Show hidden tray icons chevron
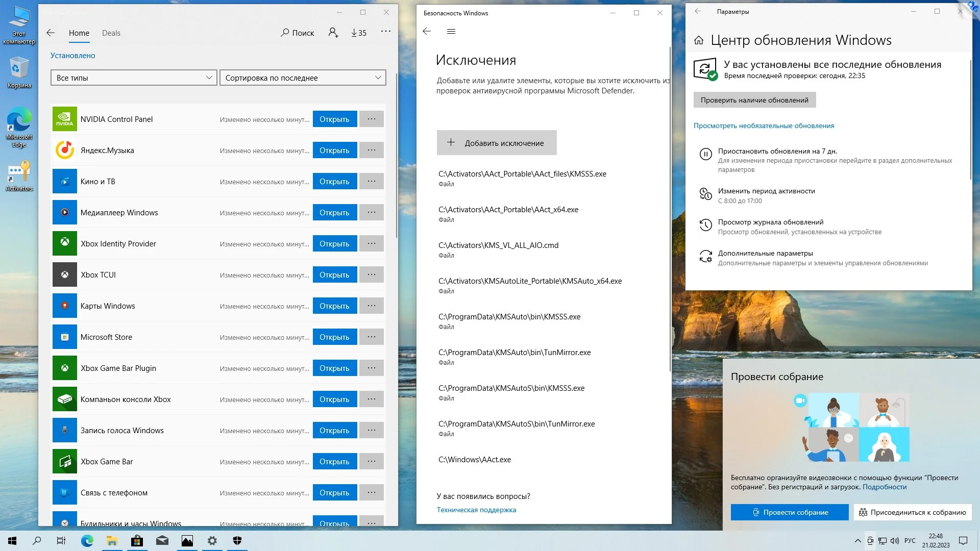 [857, 541]
